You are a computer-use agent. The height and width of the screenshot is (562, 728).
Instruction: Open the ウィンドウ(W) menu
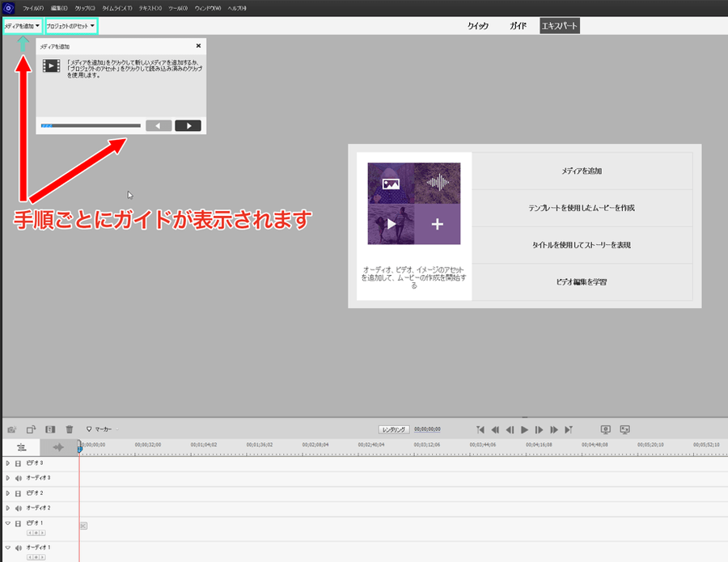tap(208, 8)
